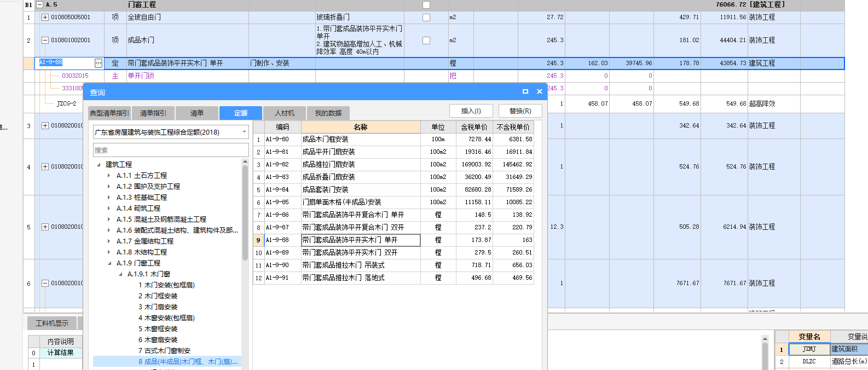
Task: Select A.1.8 木结构工程
Action: tap(141, 252)
